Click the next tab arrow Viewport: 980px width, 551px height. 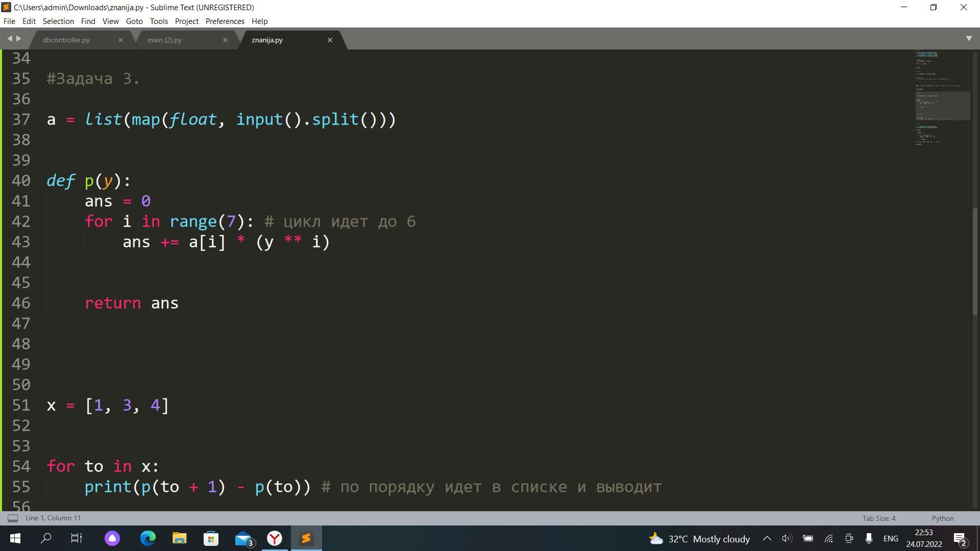coord(19,39)
